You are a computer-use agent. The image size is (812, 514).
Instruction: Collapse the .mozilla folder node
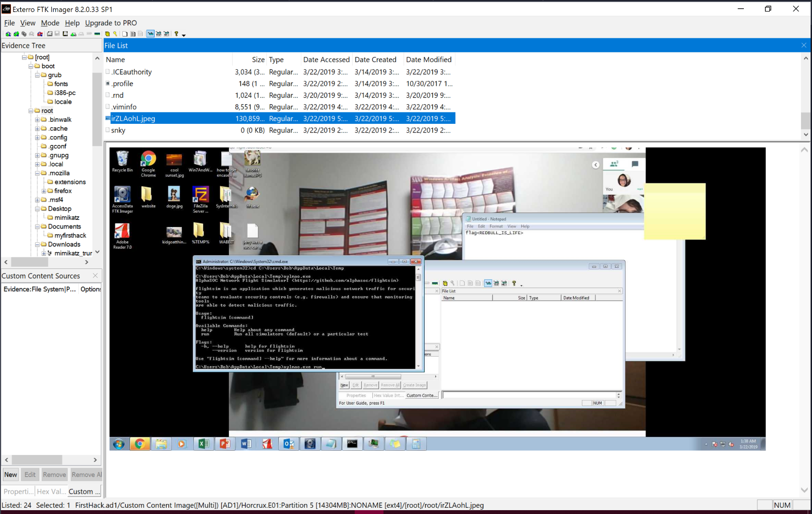(x=37, y=173)
